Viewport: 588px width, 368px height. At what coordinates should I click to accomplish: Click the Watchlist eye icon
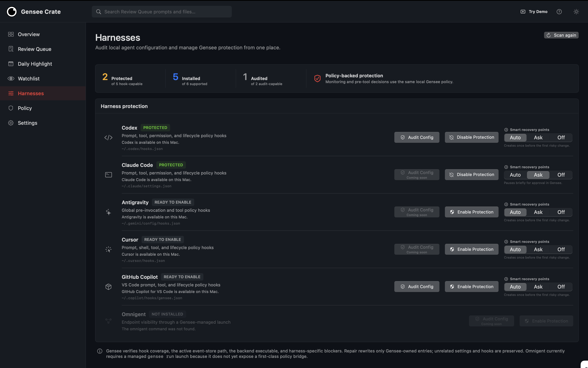(x=11, y=79)
